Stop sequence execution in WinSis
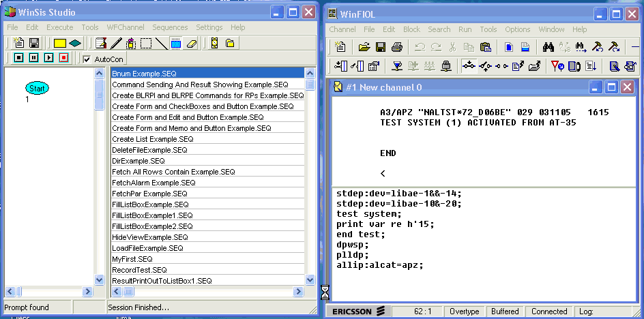 coord(19,58)
